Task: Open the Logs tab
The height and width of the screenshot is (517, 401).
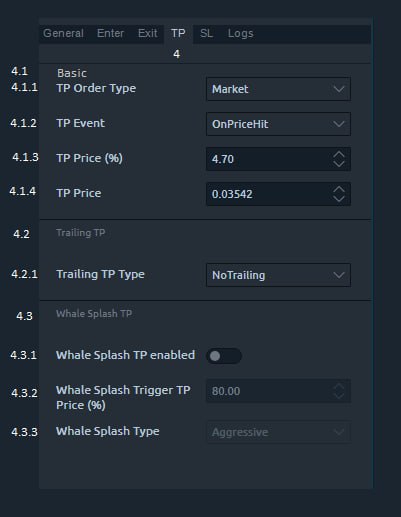Action: click(x=240, y=33)
